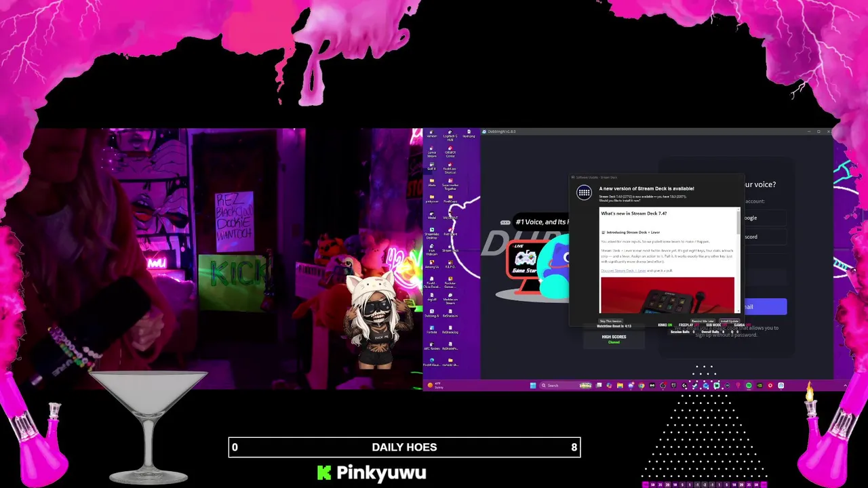Open NVIDIA app from the taskbar

point(759,386)
